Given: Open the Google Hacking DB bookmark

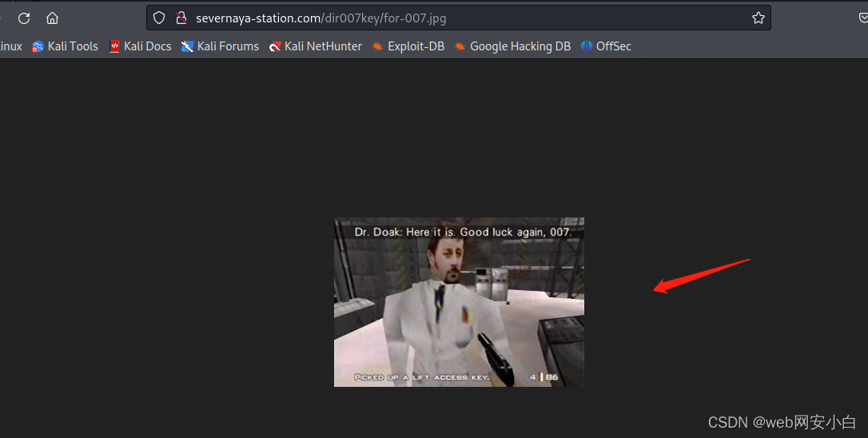Looking at the screenshot, I should tap(512, 46).
